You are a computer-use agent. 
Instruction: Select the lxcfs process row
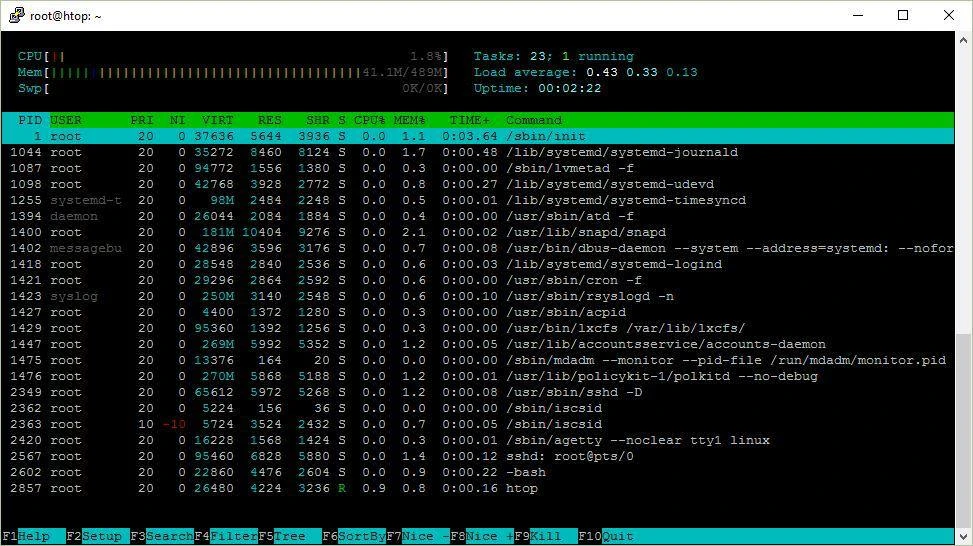click(x=478, y=329)
